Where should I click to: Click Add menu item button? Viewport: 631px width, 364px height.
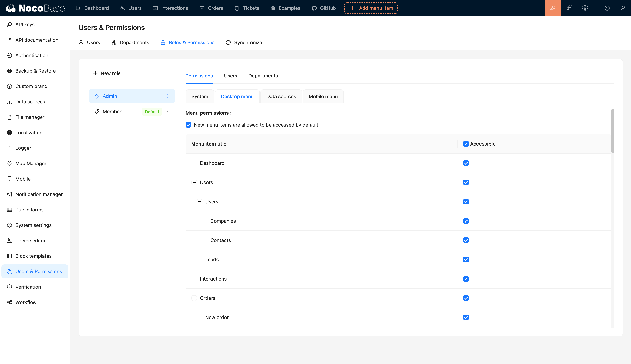point(371,8)
